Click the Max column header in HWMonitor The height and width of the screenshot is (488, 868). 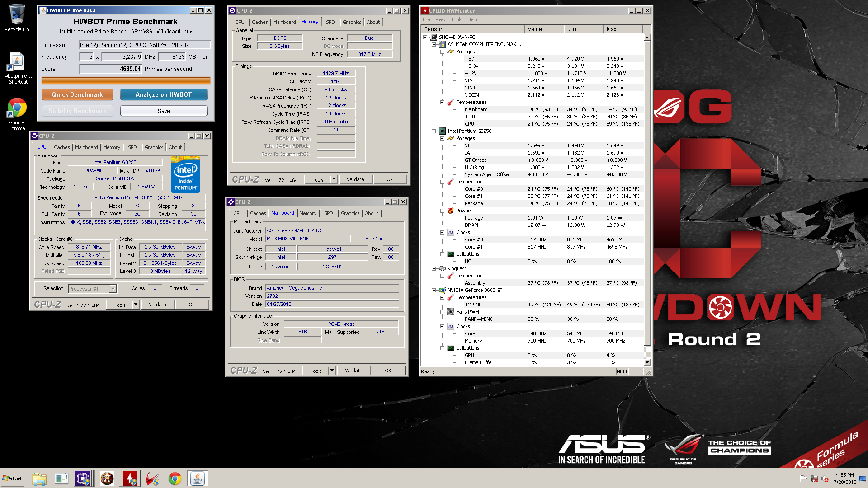623,29
